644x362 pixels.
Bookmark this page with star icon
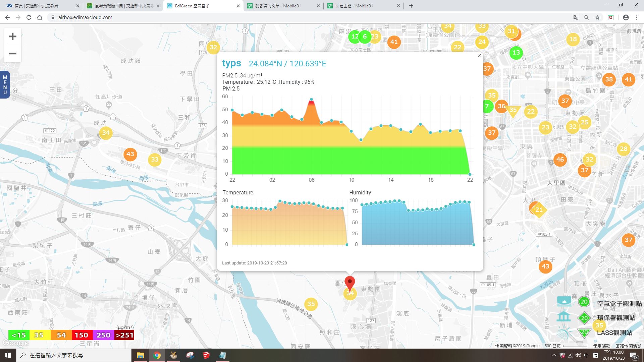point(597,17)
